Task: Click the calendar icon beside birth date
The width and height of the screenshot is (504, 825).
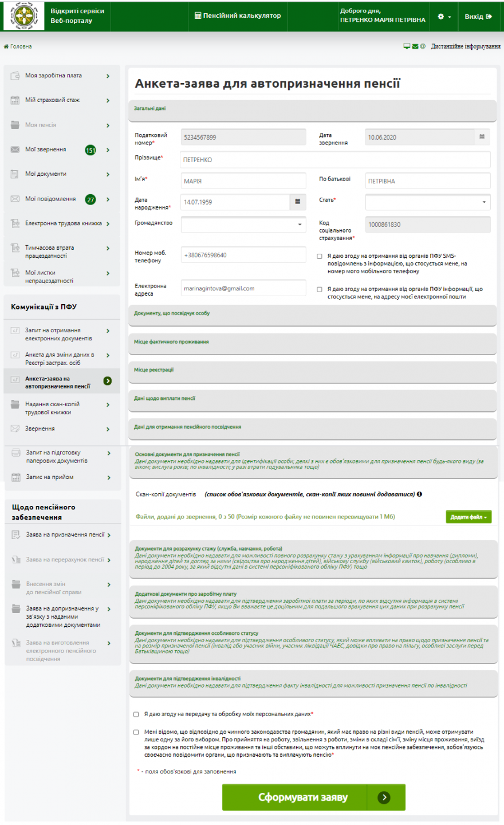Action: [297, 202]
